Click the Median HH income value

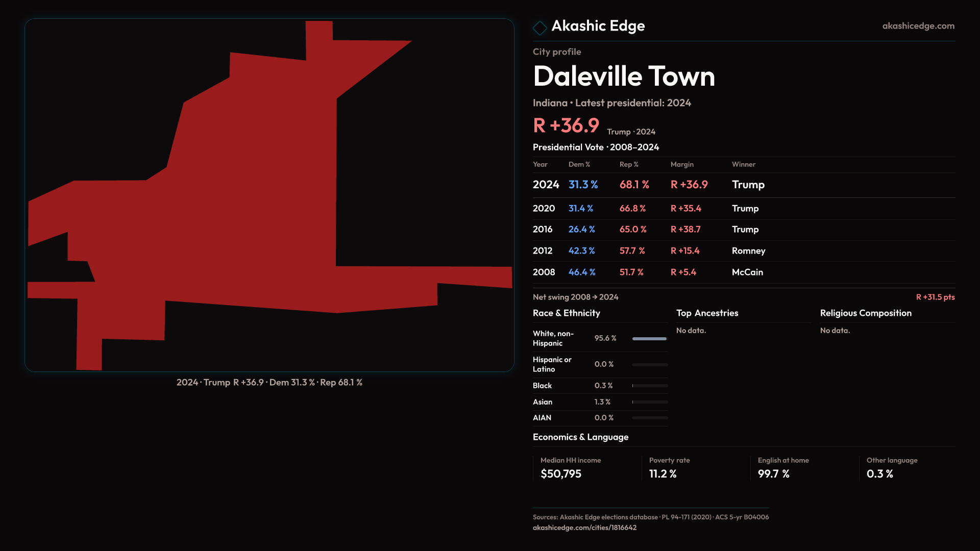(560, 474)
